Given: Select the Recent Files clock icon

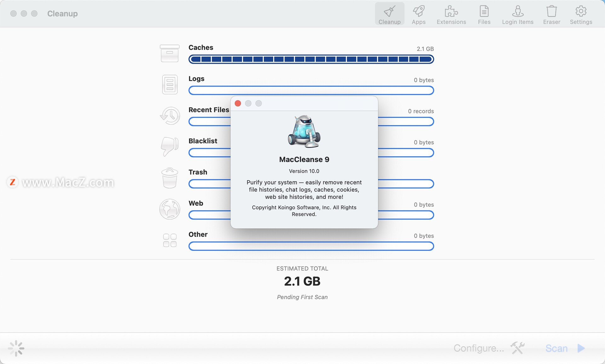Looking at the screenshot, I should (x=170, y=116).
